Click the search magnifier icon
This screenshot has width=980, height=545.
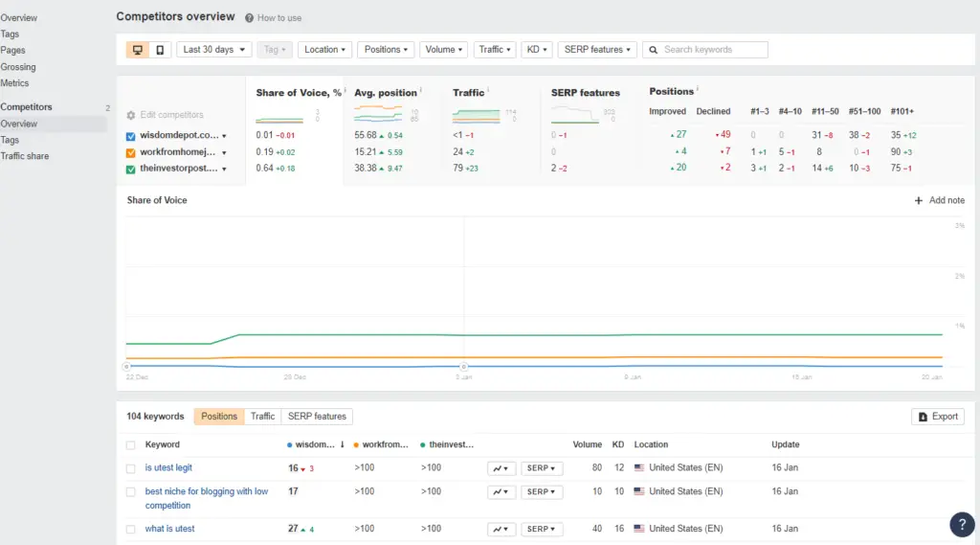(653, 50)
